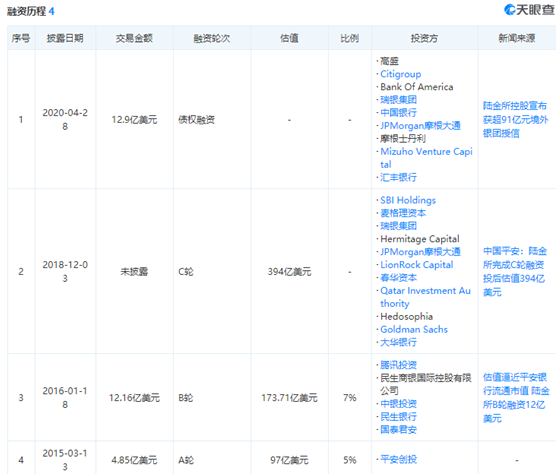The image size is (558, 476).
Task: Click the 披露日期 column header
Action: point(65,38)
